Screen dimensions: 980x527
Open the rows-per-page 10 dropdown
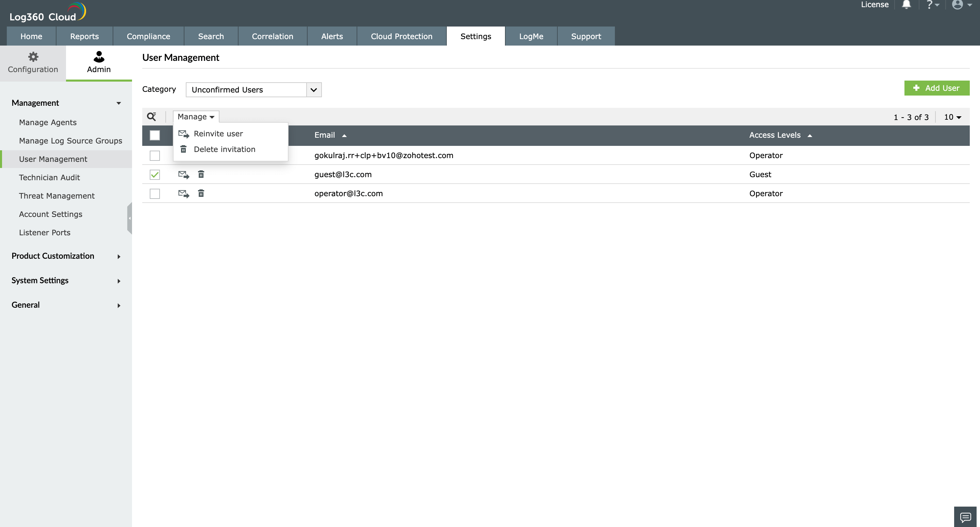coord(953,117)
